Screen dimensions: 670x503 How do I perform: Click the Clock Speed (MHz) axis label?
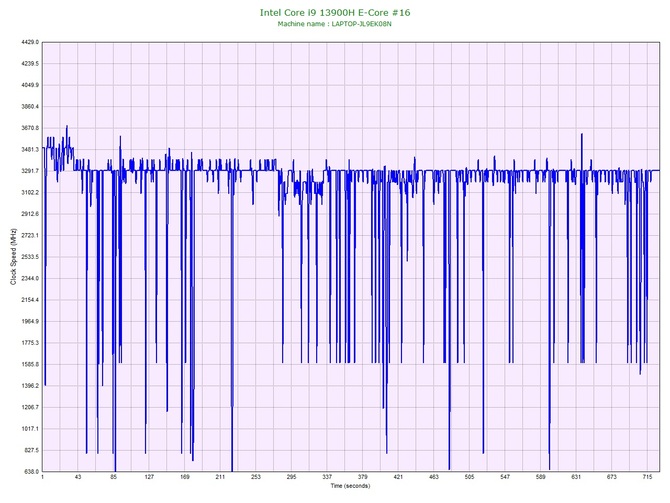[14, 256]
